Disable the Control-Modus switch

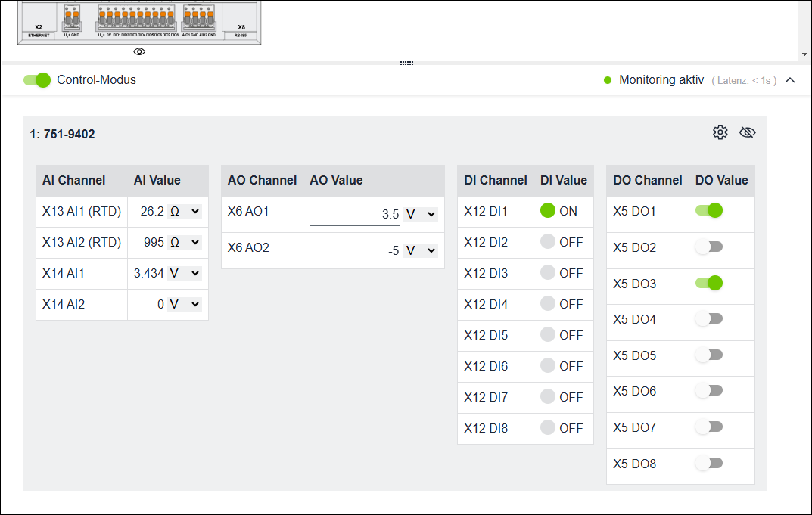pos(36,80)
